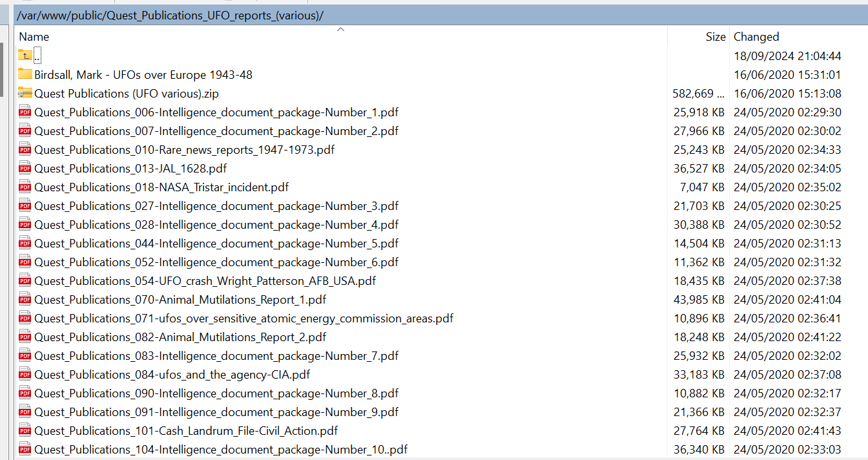This screenshot has width=868, height=460.
Task: Select Quest_Publications_070-Animal_Mutilations_Report_1.pdf
Action: pyautogui.click(x=180, y=300)
